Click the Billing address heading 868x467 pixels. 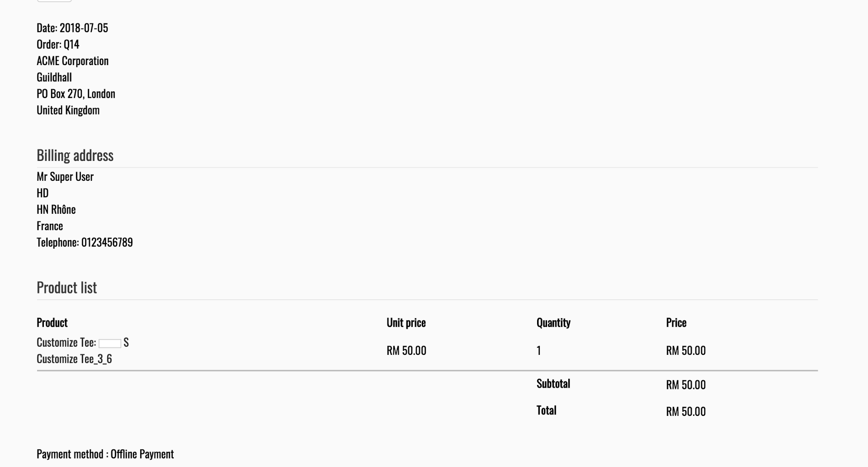pyautogui.click(x=75, y=156)
